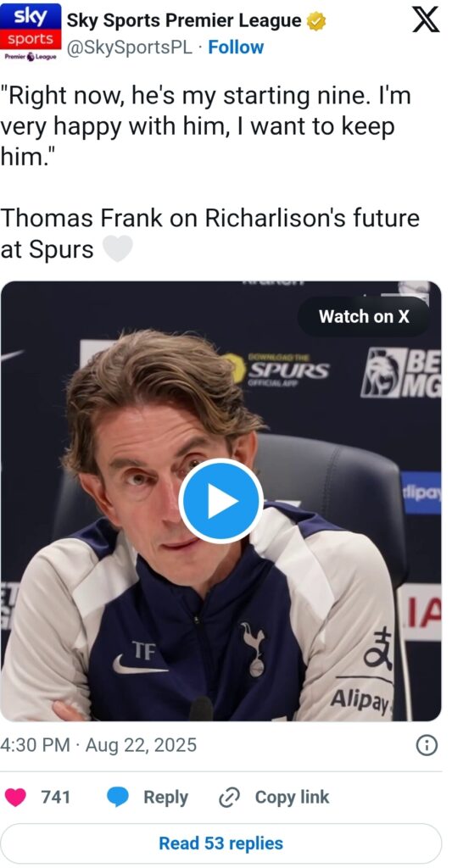
Task: Play the Thomas Frank video
Action: coord(220,501)
